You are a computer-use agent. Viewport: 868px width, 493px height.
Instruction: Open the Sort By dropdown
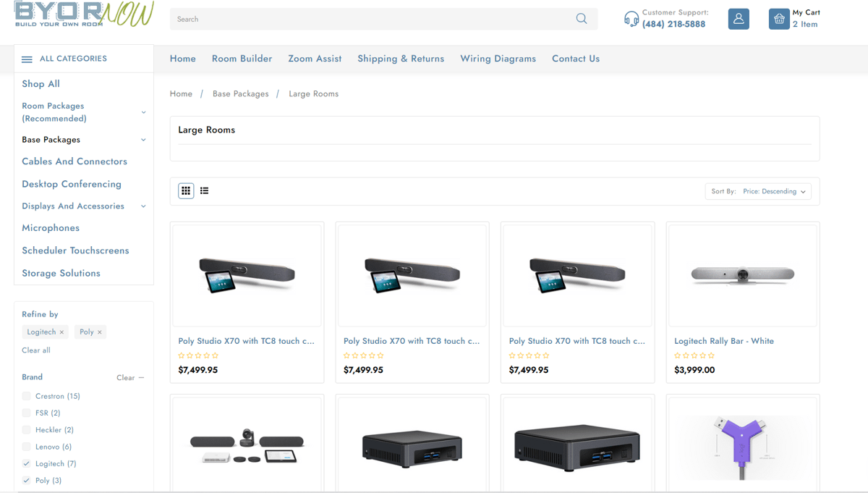pos(758,191)
